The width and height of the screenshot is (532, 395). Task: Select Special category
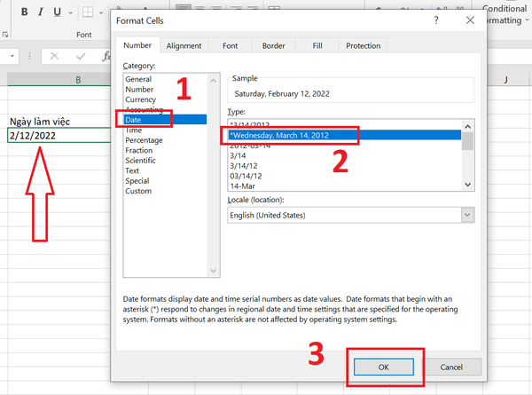pos(165,181)
